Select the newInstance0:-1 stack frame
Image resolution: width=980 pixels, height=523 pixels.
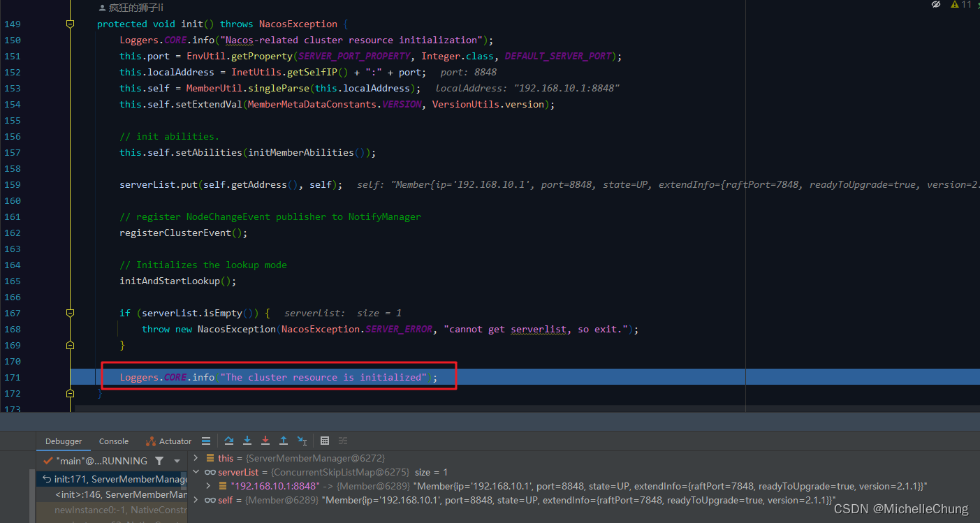click(112, 510)
